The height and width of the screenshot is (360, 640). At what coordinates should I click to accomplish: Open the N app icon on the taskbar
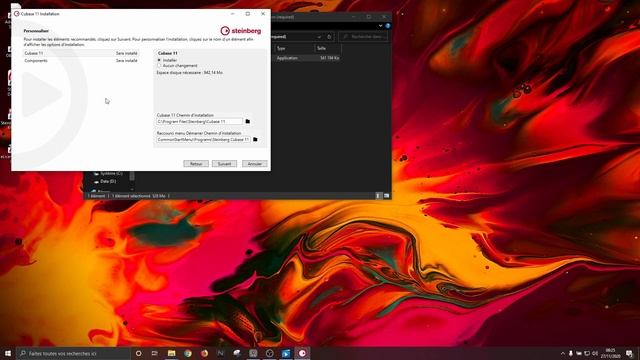tap(220, 353)
